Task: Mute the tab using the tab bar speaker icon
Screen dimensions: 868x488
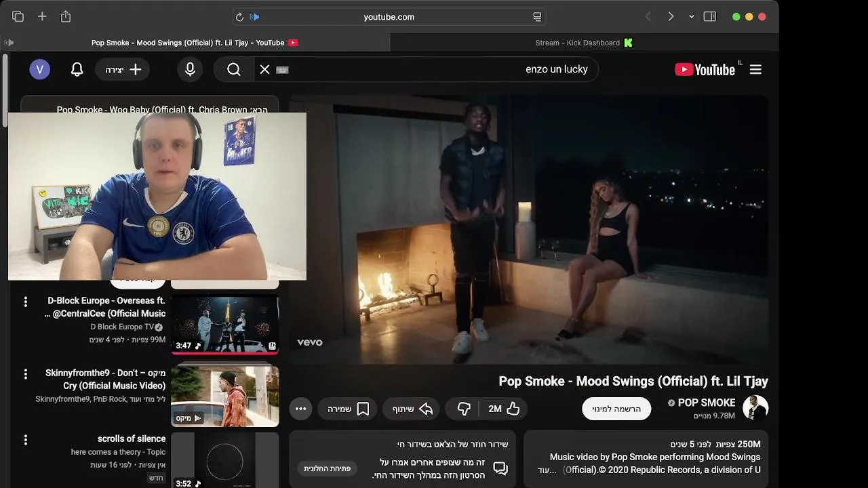Action: click(x=9, y=43)
